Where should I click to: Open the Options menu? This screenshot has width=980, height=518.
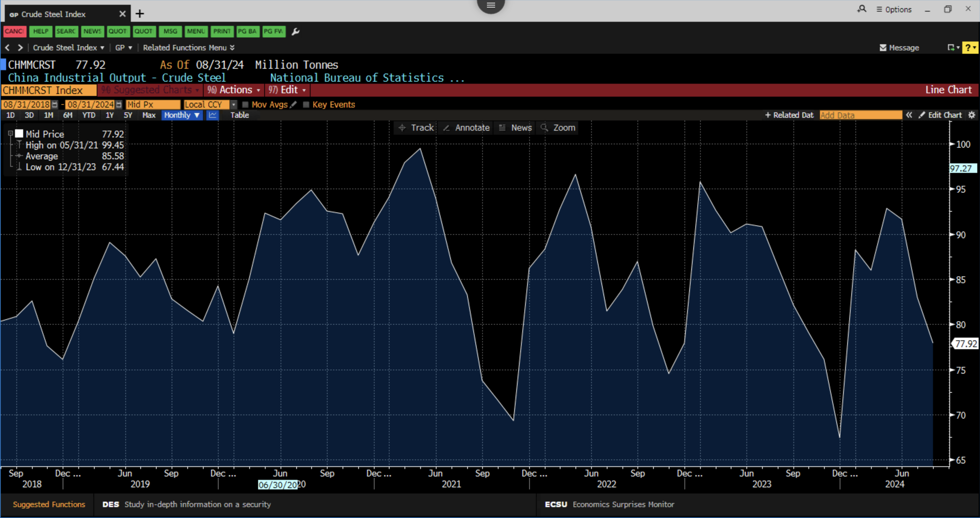click(894, 10)
